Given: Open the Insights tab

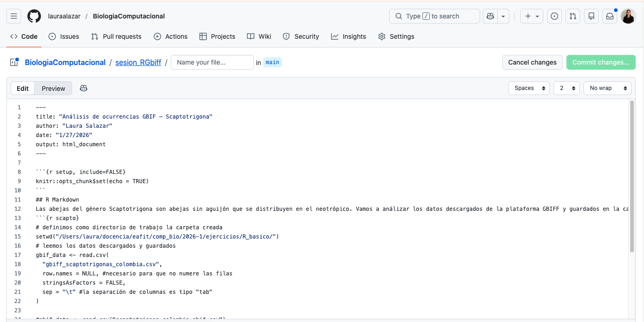Looking at the screenshot, I should tap(349, 36).
